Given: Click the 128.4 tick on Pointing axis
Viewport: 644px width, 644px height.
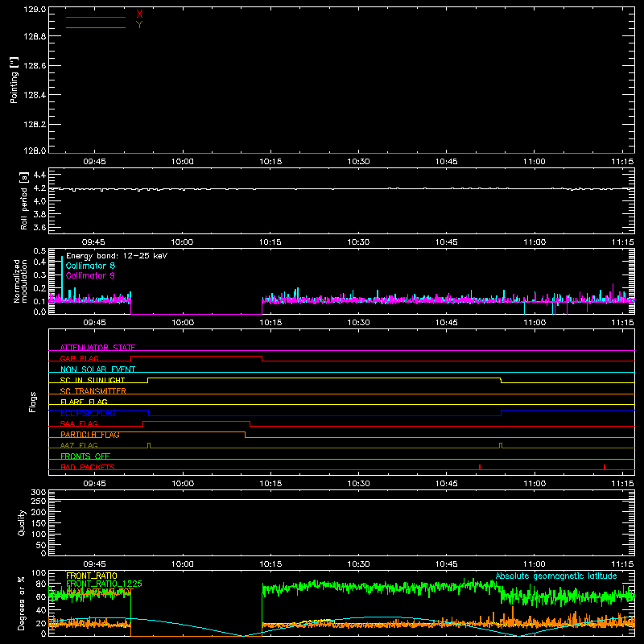Looking at the screenshot, I should point(35,95).
